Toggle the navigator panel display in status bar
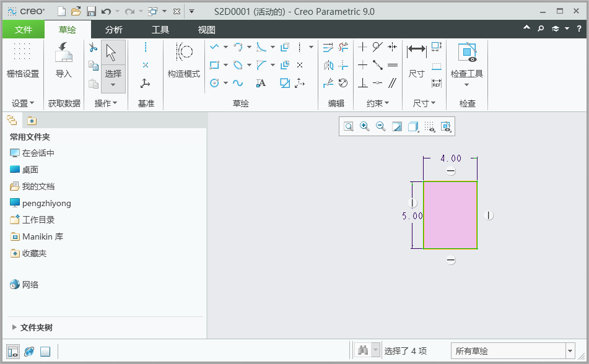 13,352
